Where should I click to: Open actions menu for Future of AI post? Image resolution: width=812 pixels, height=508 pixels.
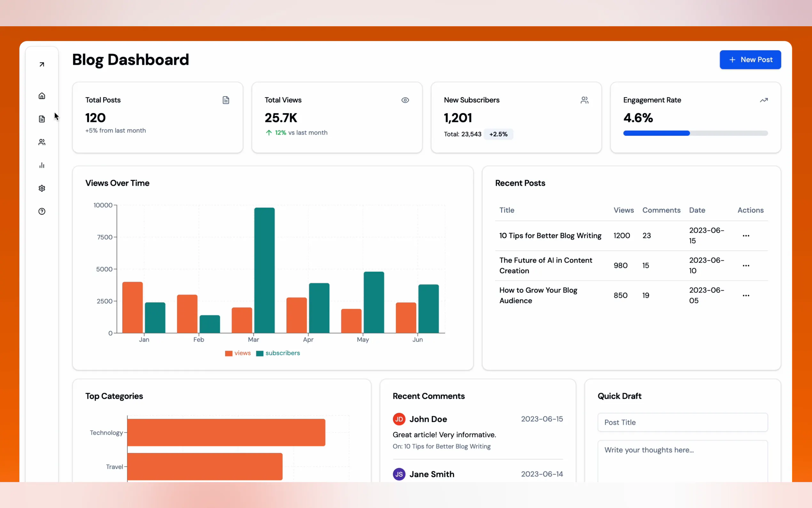pyautogui.click(x=746, y=266)
